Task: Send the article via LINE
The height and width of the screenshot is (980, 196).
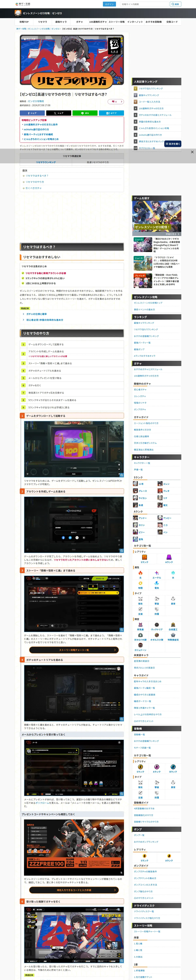Action: tap(85, 113)
